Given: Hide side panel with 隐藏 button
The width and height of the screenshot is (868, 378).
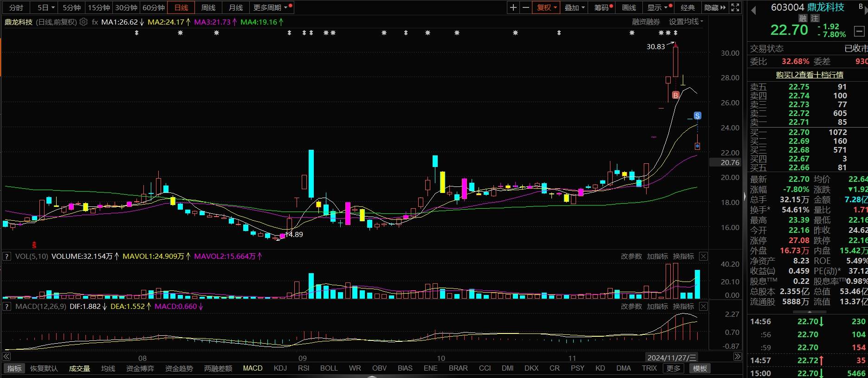Looking at the screenshot, I should click(x=715, y=7).
